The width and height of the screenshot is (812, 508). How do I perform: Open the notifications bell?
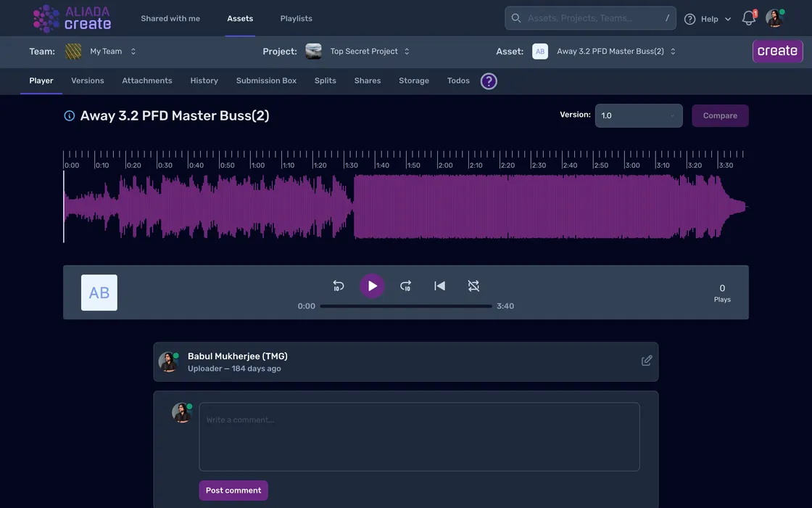click(x=749, y=19)
